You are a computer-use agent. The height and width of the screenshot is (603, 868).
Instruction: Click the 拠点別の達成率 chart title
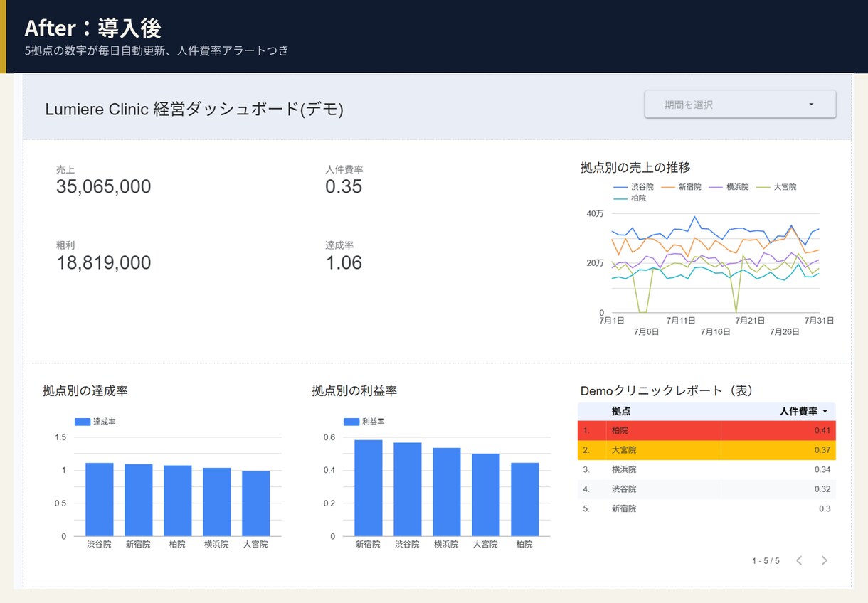click(x=85, y=390)
